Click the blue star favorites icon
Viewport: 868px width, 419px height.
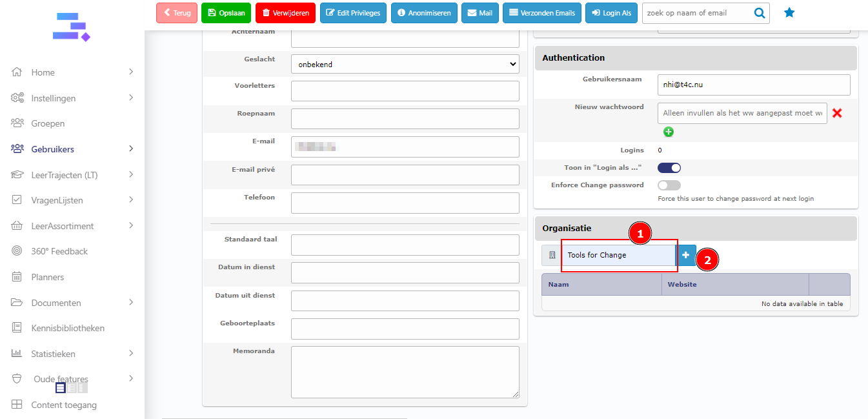pos(789,13)
